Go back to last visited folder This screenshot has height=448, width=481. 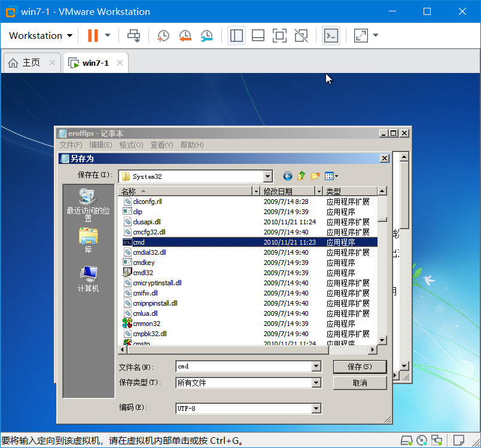click(x=287, y=176)
